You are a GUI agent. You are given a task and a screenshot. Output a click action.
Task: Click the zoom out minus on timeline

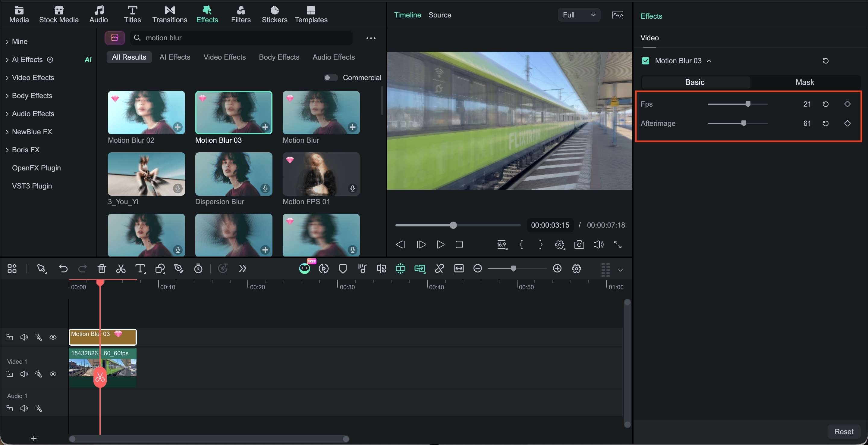[x=477, y=268]
